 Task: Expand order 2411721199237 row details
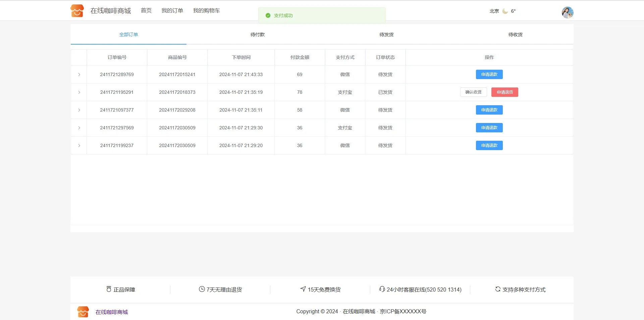(79, 145)
